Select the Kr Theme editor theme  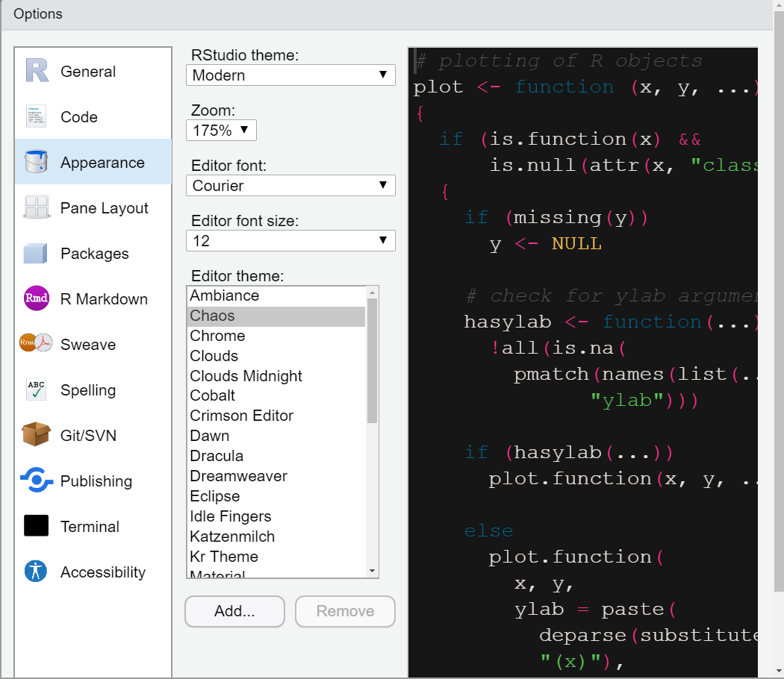[x=276, y=557]
